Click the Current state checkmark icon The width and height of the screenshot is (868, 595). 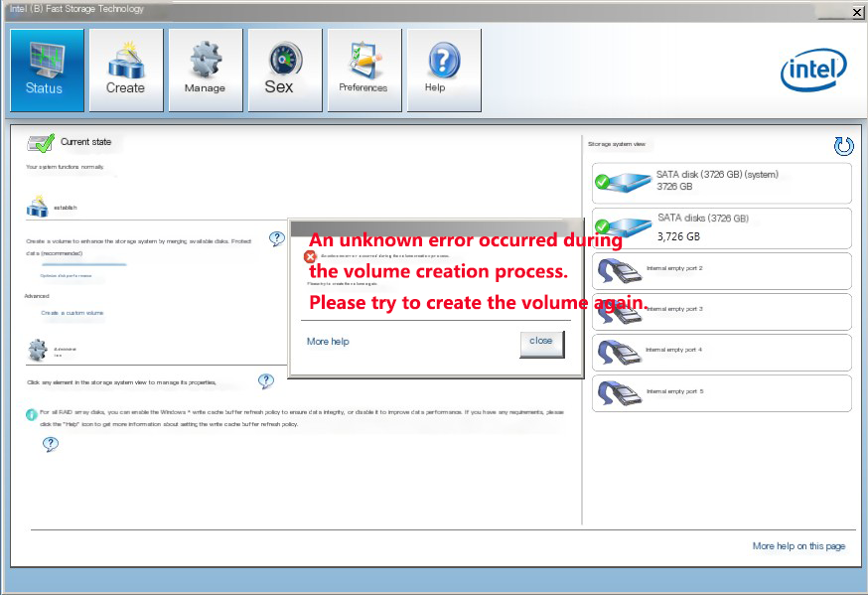point(42,140)
